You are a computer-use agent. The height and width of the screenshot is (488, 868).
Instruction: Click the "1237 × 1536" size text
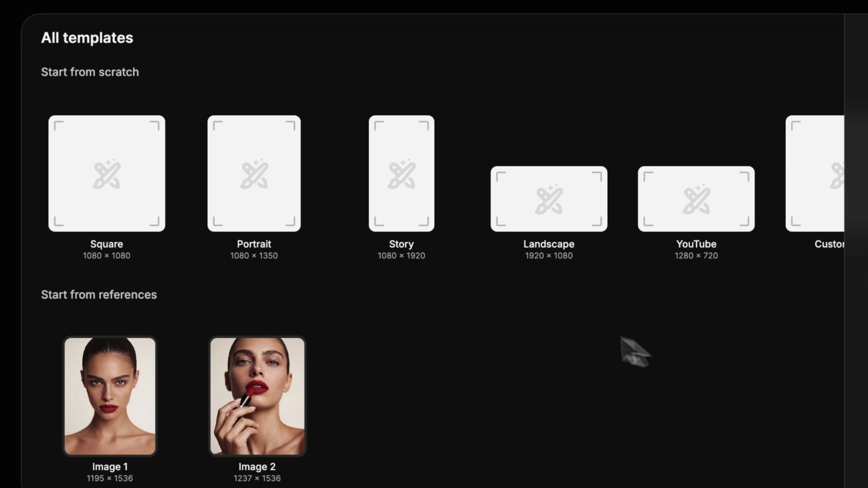click(257, 478)
